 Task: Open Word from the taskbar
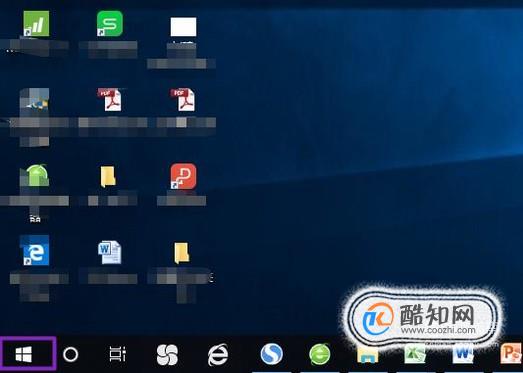coord(463,354)
